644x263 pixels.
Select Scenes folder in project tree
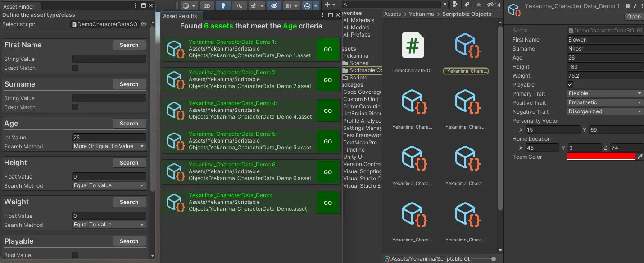(x=358, y=63)
